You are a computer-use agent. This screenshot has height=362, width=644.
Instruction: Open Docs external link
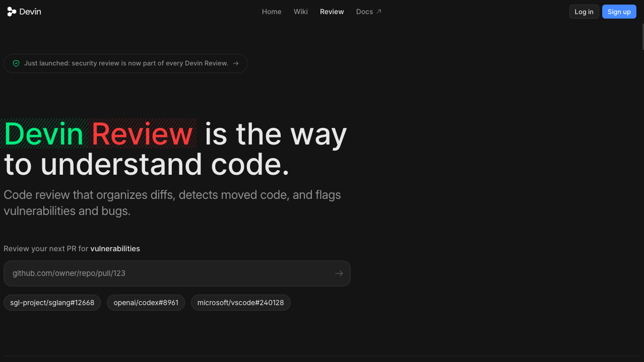click(369, 12)
